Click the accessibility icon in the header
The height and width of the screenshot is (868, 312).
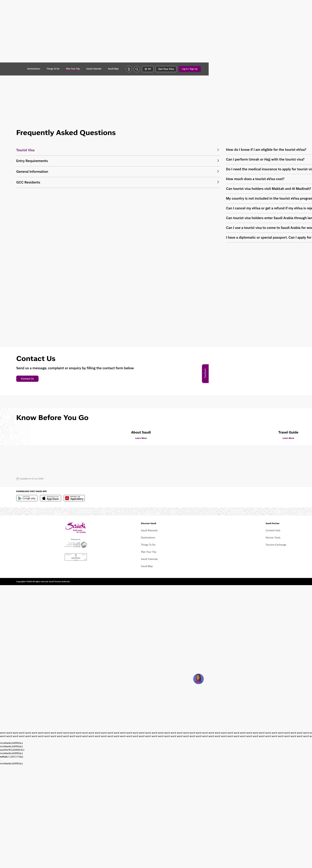click(x=129, y=69)
